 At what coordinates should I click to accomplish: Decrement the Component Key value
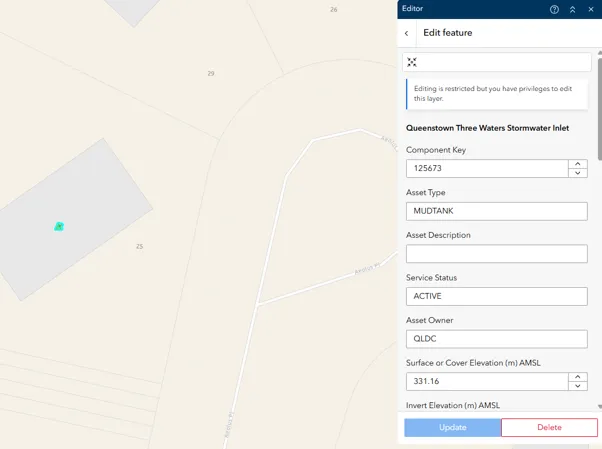[577, 173]
